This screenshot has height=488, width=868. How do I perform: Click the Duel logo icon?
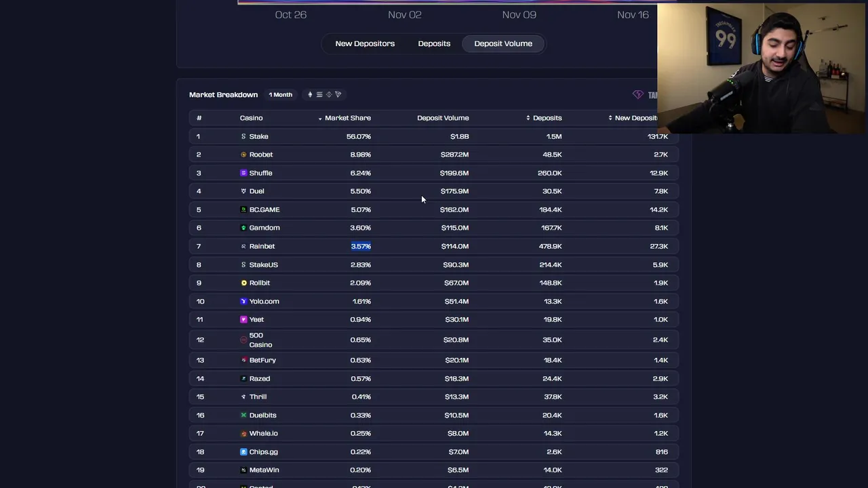(243, 191)
